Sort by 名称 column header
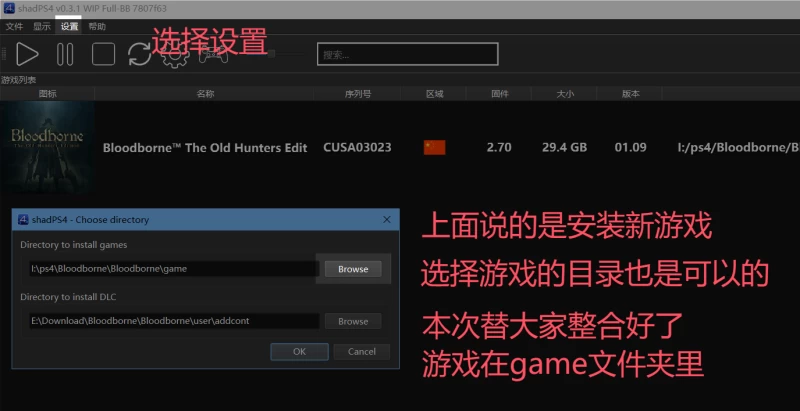 coord(205,94)
